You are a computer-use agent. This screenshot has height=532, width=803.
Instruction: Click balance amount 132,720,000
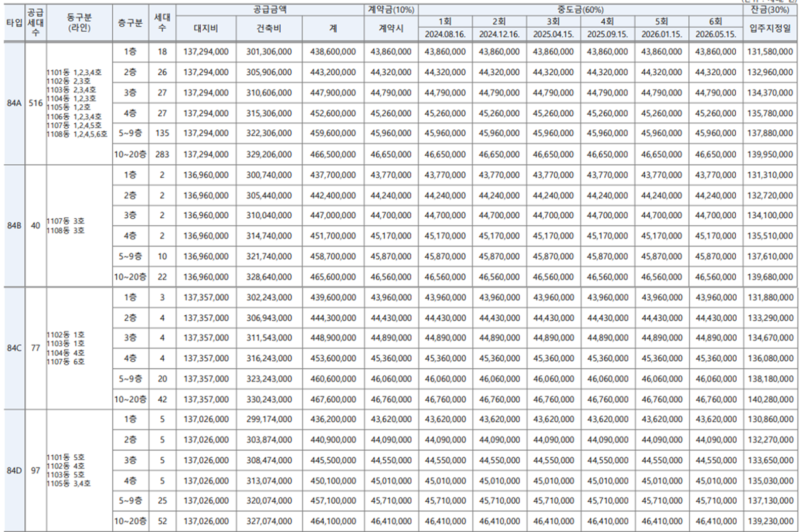tap(770, 196)
